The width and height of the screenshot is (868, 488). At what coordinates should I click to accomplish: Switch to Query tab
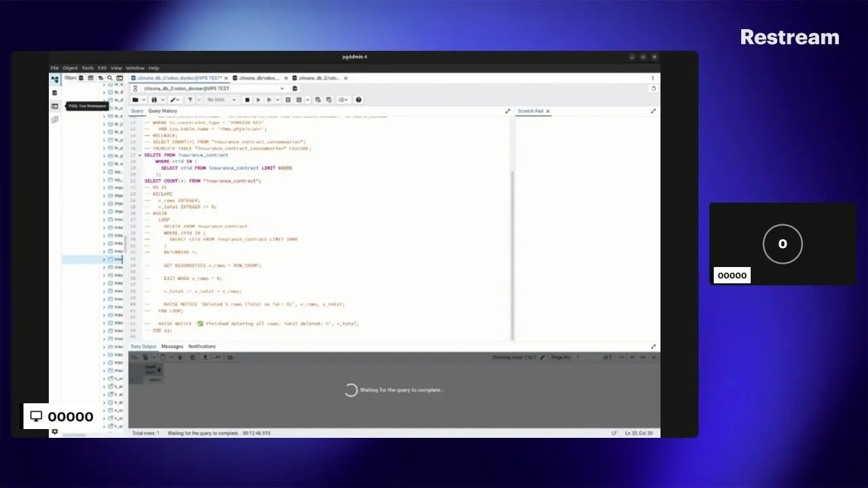[137, 111]
